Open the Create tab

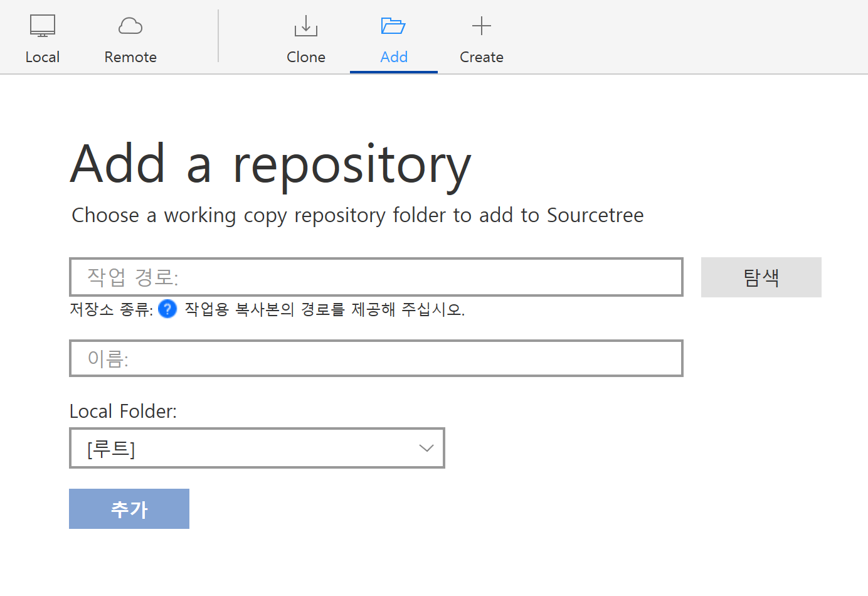pos(482,39)
